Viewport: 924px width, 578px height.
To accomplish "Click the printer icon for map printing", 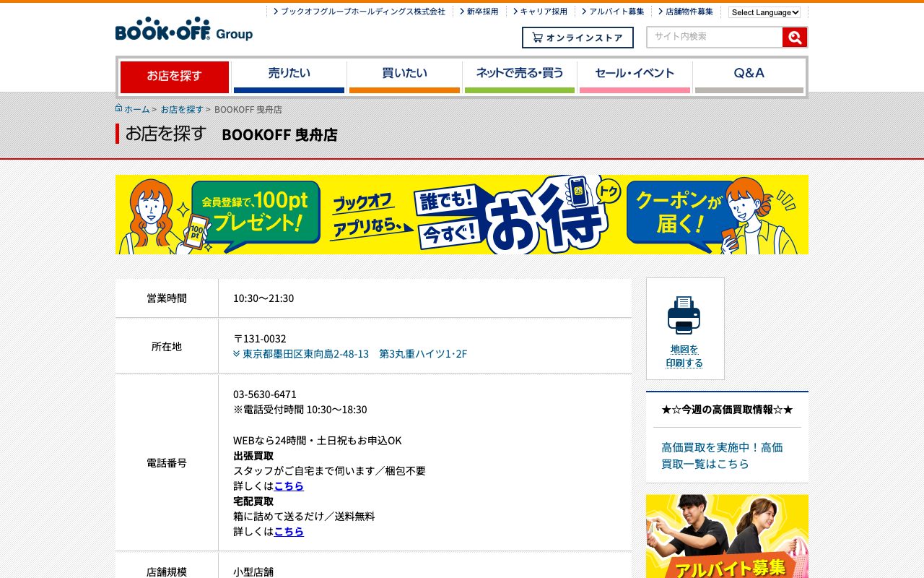I will click(x=684, y=315).
